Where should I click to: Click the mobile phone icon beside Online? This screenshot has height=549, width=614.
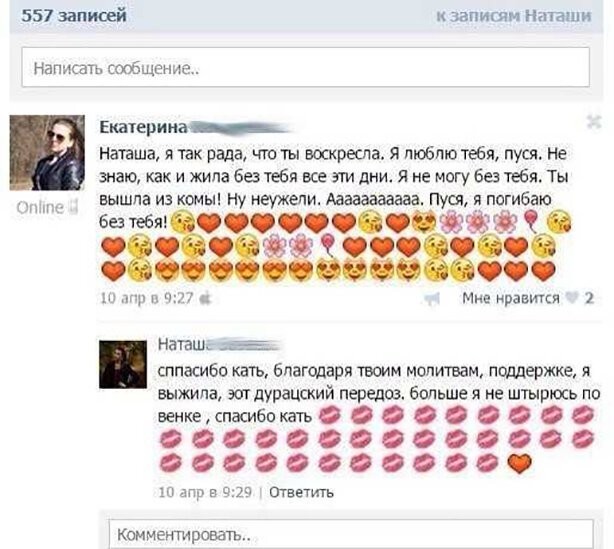click(x=73, y=207)
